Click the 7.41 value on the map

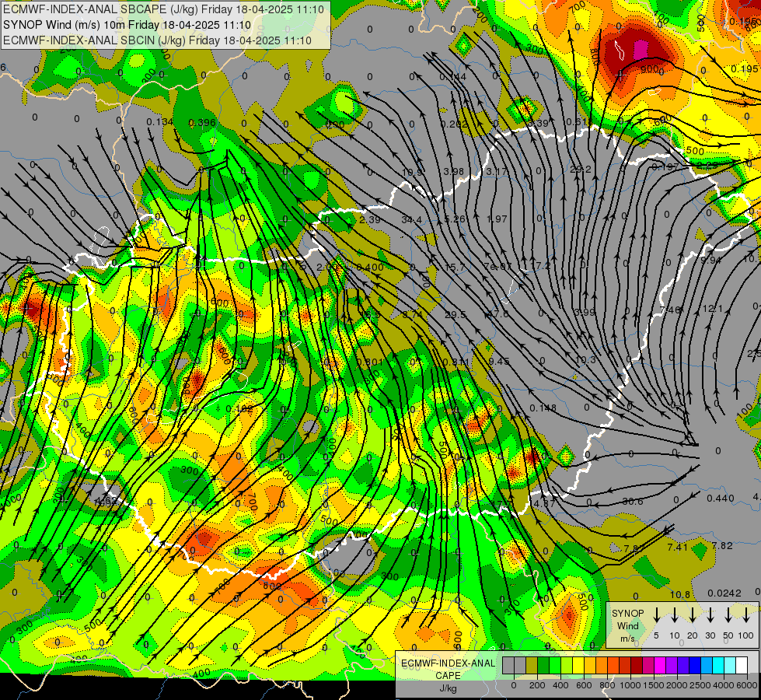click(678, 548)
